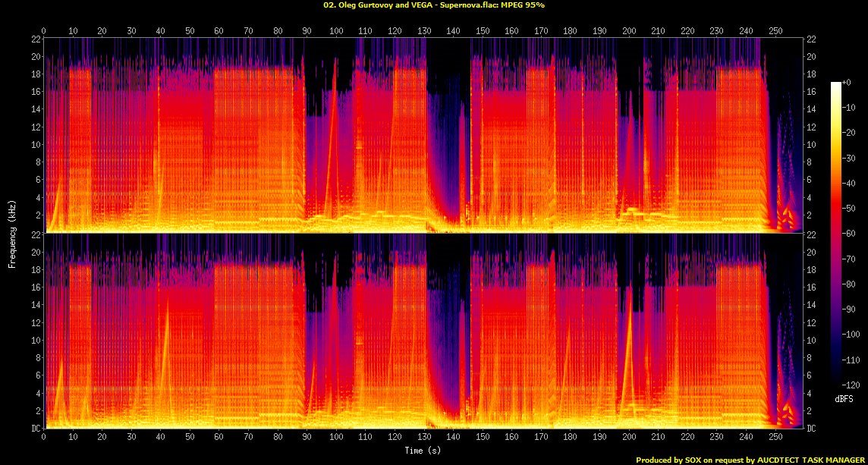Screen dimensions: 868x465
Task: Click the "-30" level on the dBFS scale
Action: [852, 158]
